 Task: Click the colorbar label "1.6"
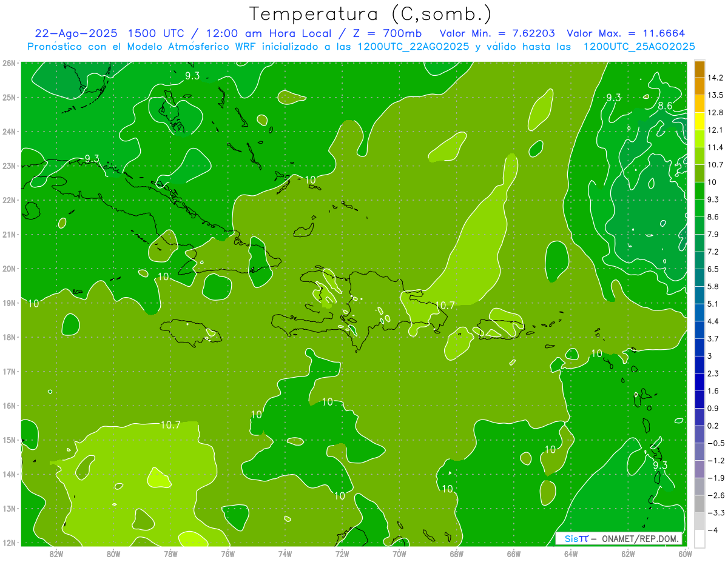(713, 390)
